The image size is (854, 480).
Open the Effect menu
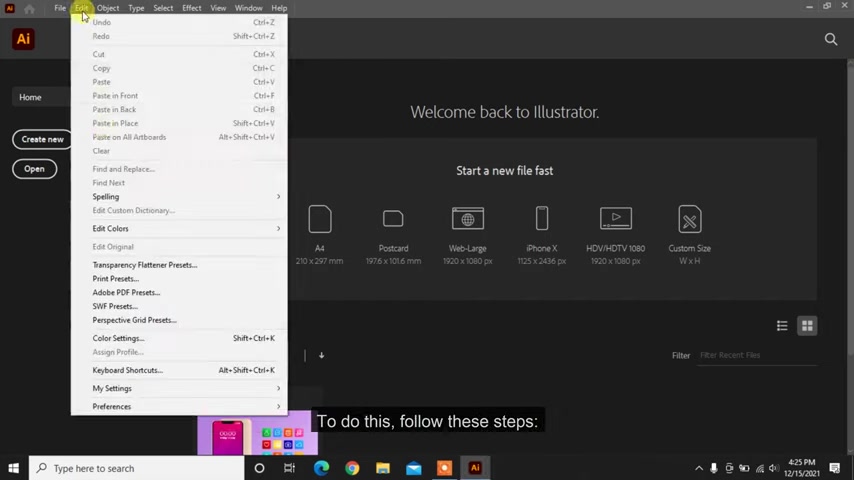[x=192, y=8]
